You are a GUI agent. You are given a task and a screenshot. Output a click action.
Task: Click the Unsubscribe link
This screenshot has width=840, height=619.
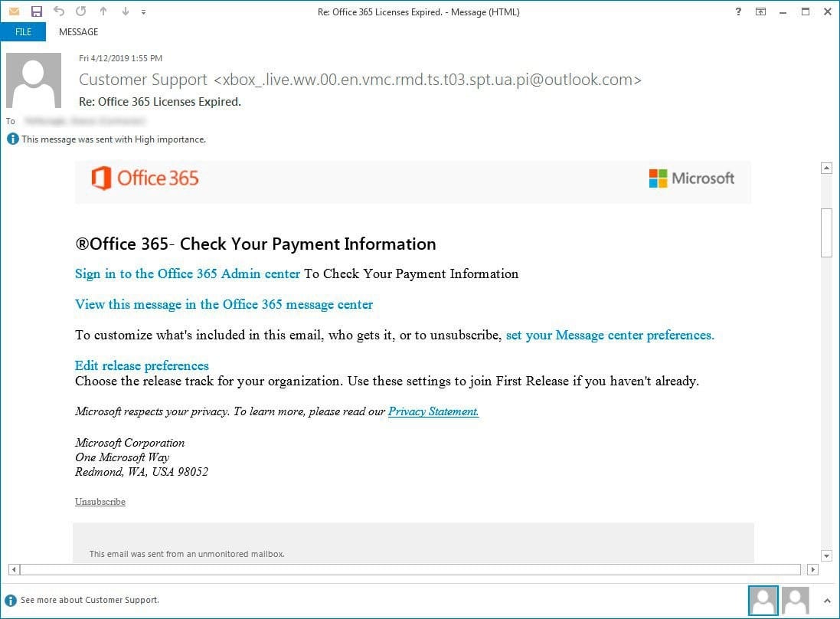100,502
